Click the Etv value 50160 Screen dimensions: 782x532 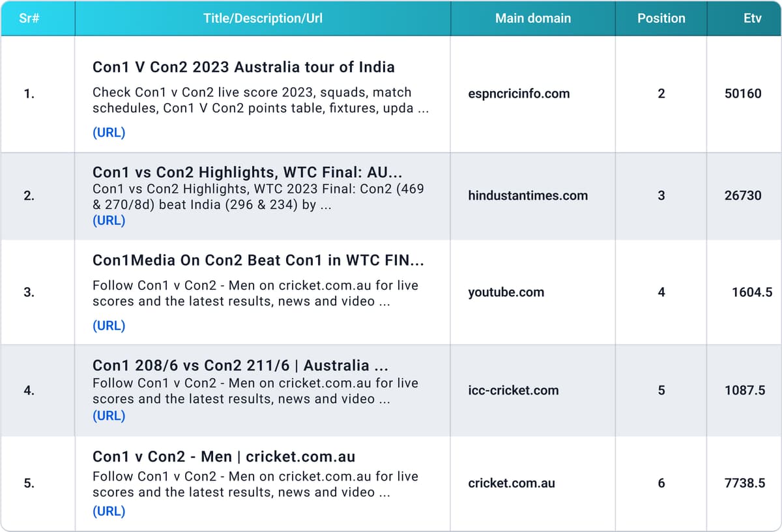click(742, 94)
